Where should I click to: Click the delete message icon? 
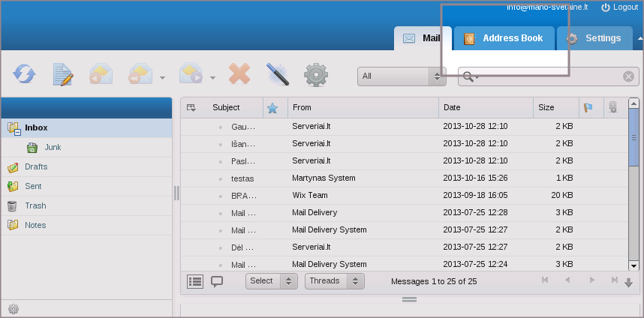point(239,74)
